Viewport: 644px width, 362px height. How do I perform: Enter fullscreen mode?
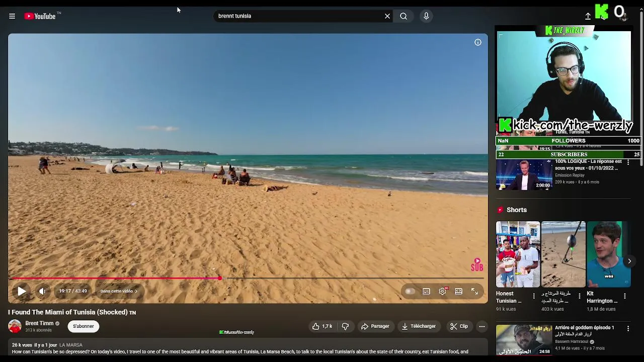click(474, 291)
